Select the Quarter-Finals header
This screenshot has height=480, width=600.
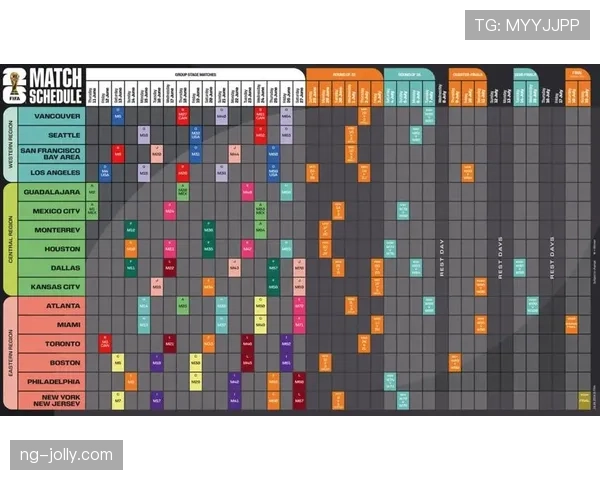pyautogui.click(x=468, y=75)
